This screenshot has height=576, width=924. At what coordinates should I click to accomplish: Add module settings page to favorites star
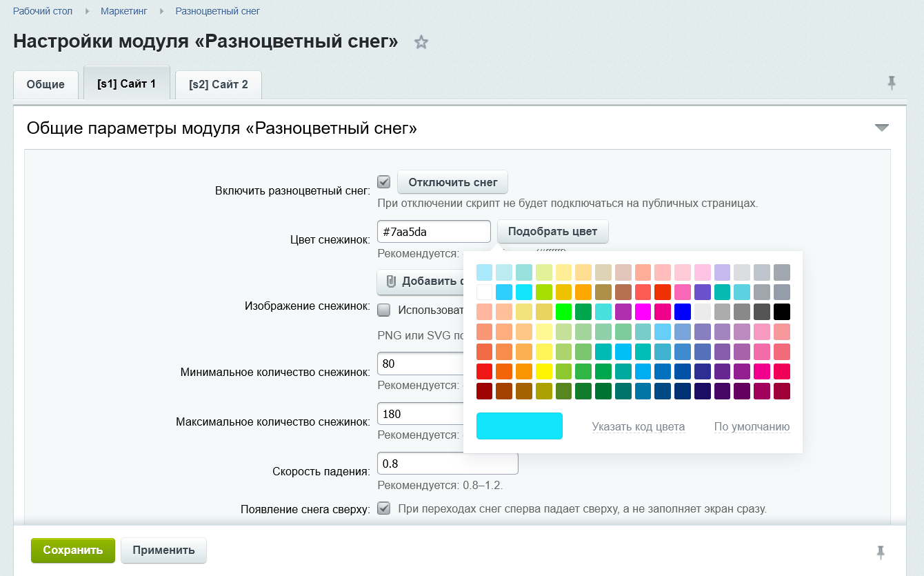point(421,42)
